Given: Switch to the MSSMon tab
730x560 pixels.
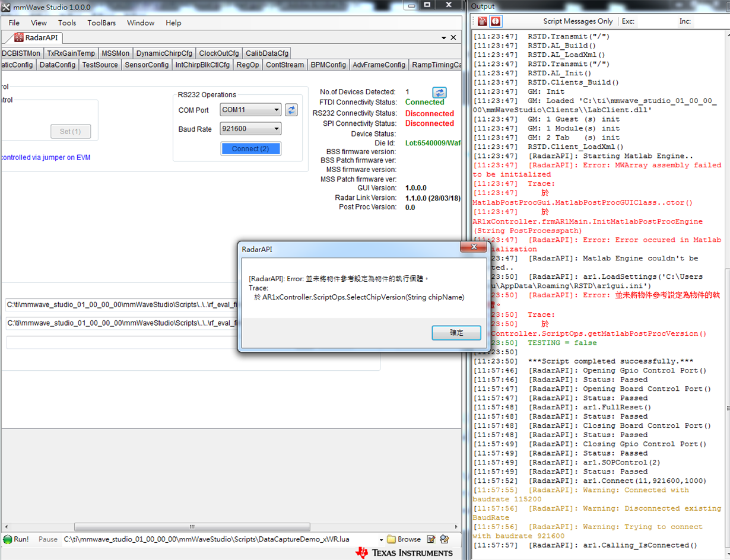Looking at the screenshot, I should [x=115, y=53].
